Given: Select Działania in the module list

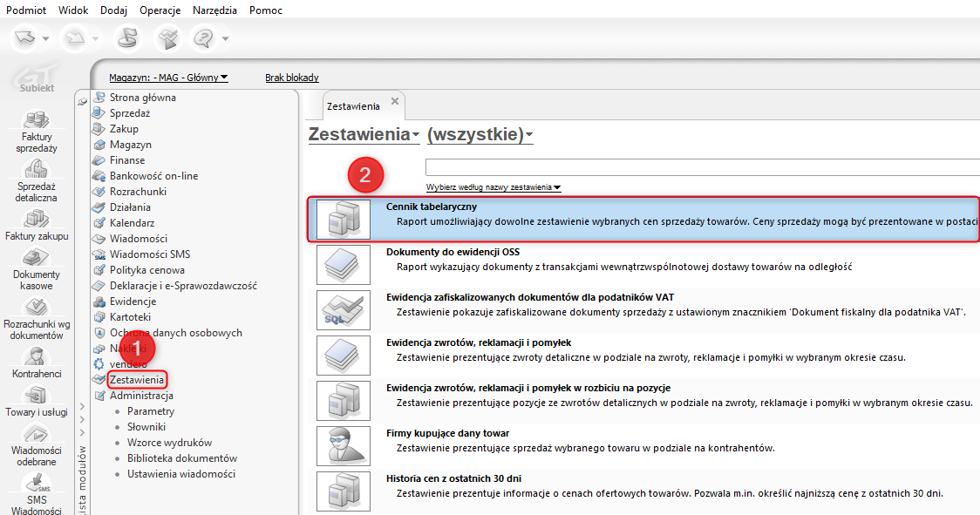Looking at the screenshot, I should pos(130,207).
